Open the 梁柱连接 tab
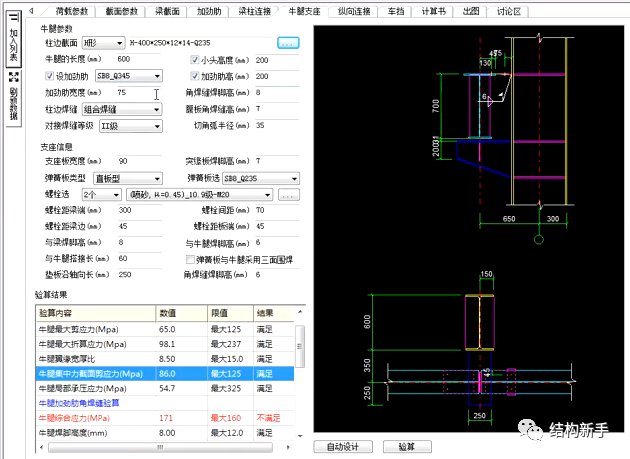630x459 pixels. tap(254, 11)
